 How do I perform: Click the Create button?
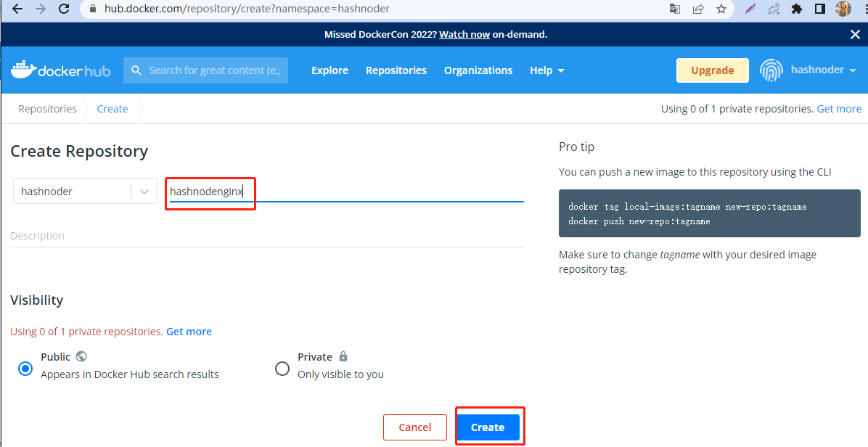(488, 427)
